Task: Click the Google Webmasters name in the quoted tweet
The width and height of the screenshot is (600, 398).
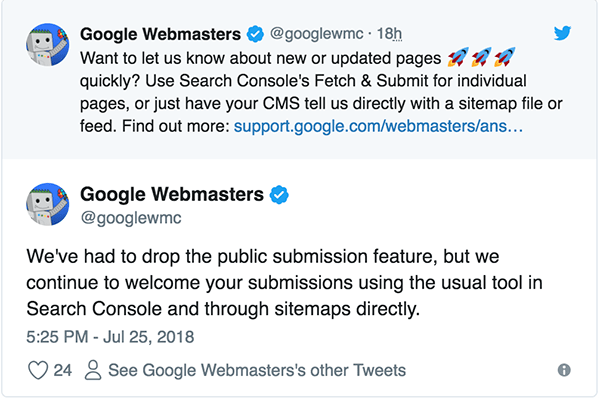Action: 160,34
